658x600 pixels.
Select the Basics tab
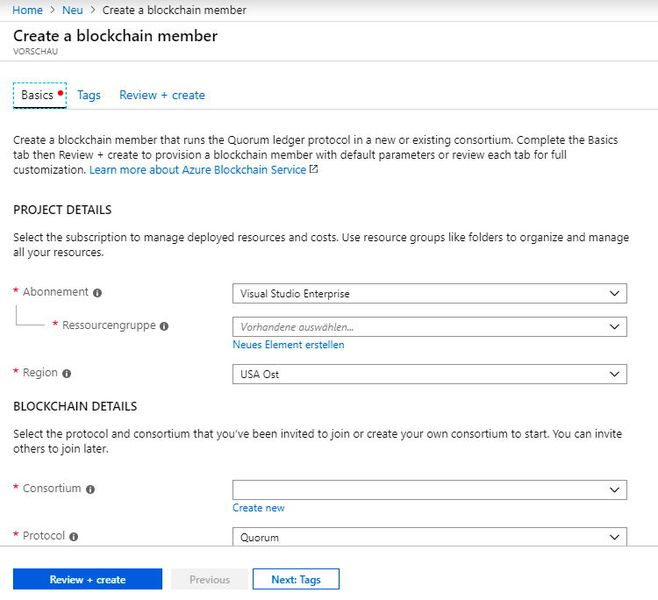40,95
